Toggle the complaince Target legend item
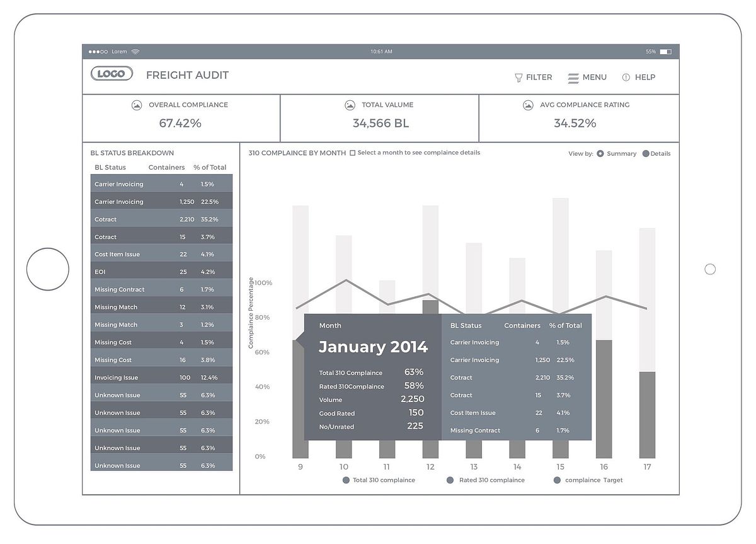This screenshot has height=544, width=756. pyautogui.click(x=557, y=480)
